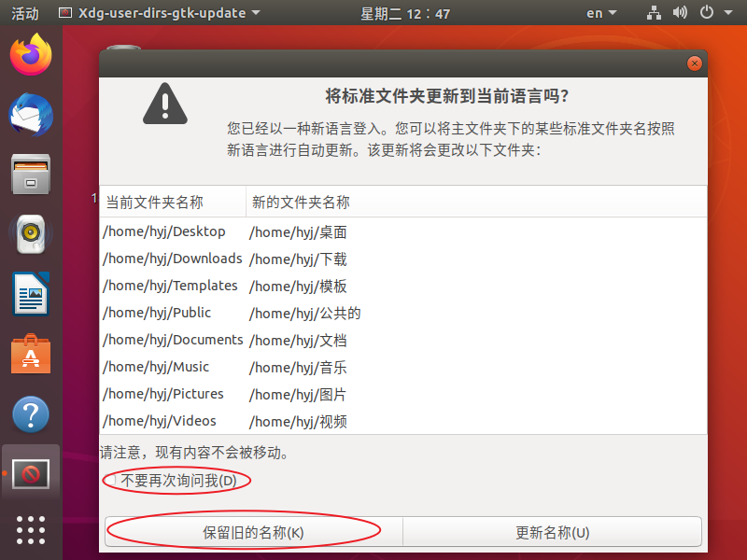Viewport: 747px width, 560px height.
Task: Check the 不要再次询问我(D) checkbox
Action: pos(111,480)
